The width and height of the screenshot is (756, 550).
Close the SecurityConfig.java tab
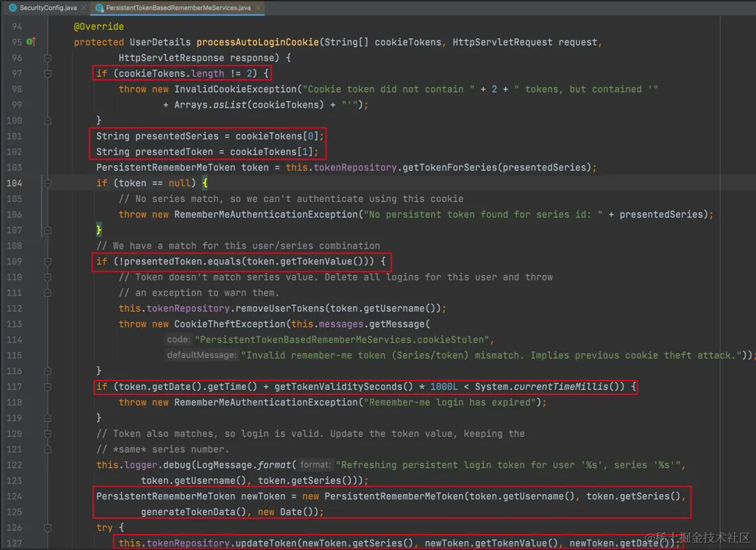point(84,8)
